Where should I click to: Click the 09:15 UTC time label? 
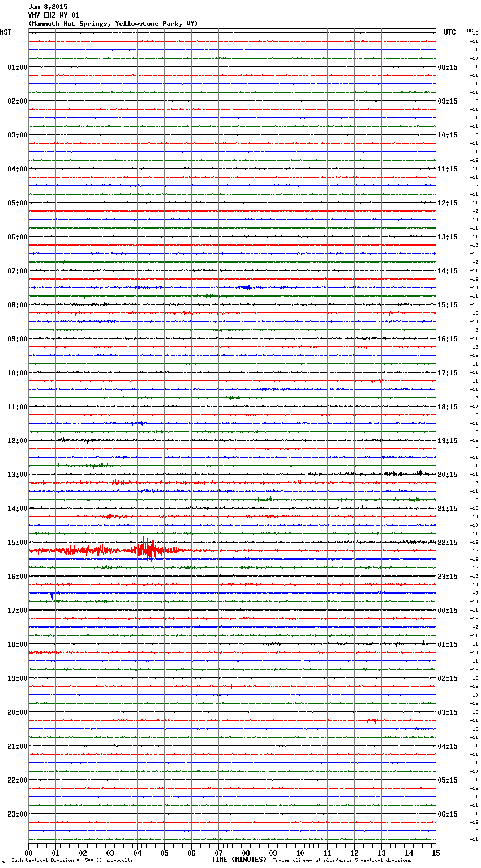(x=448, y=101)
